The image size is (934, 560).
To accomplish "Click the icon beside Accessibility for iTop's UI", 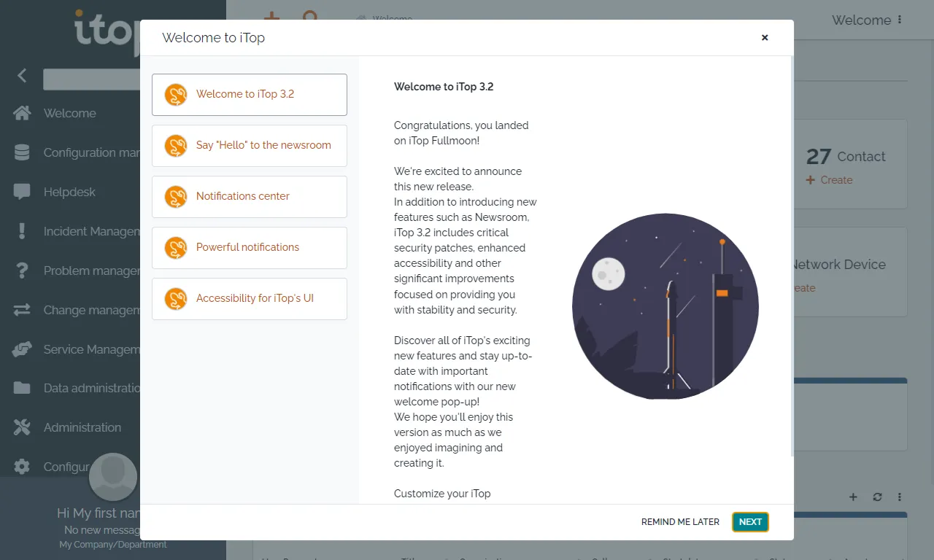I will (176, 299).
